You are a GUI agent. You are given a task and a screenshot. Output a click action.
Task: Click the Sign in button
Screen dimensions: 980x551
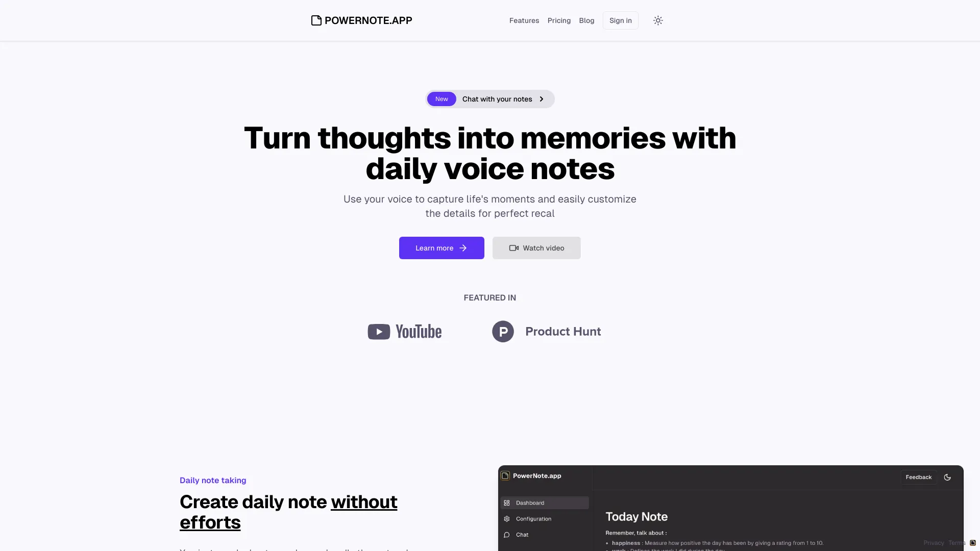click(620, 20)
